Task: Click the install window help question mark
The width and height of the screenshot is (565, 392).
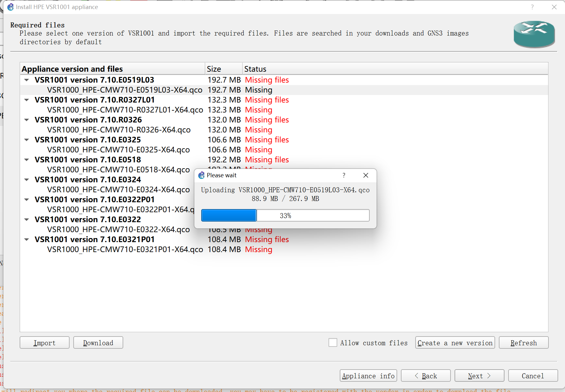Action: click(532, 7)
